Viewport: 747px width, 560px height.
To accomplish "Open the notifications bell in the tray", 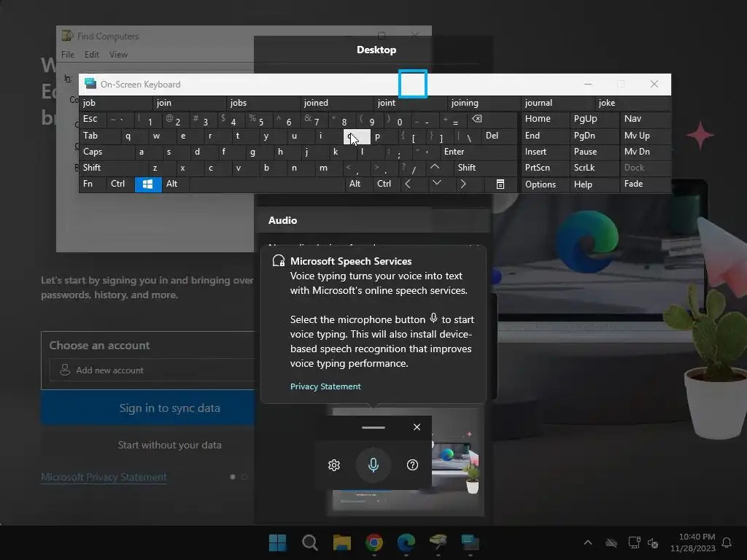I will click(x=727, y=542).
